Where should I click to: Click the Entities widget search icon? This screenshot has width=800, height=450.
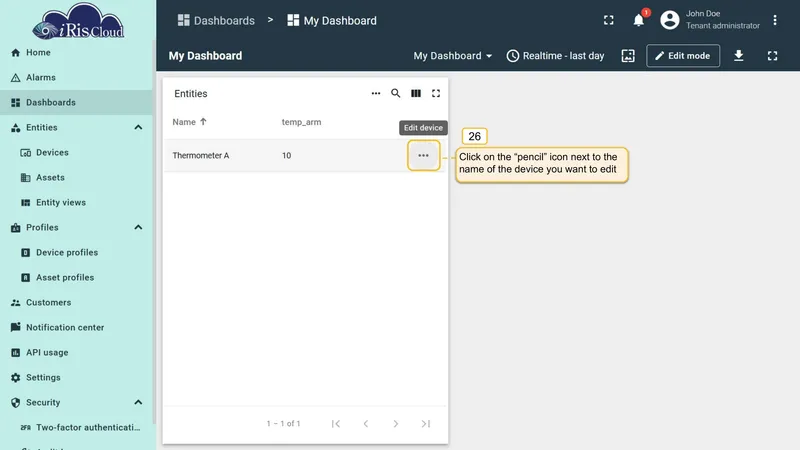(395, 93)
